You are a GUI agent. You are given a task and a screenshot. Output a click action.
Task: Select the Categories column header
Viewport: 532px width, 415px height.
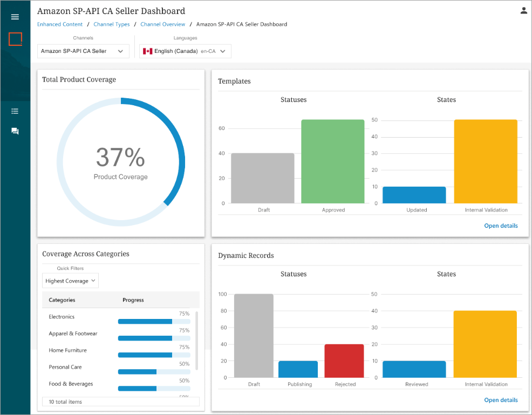click(x=62, y=300)
